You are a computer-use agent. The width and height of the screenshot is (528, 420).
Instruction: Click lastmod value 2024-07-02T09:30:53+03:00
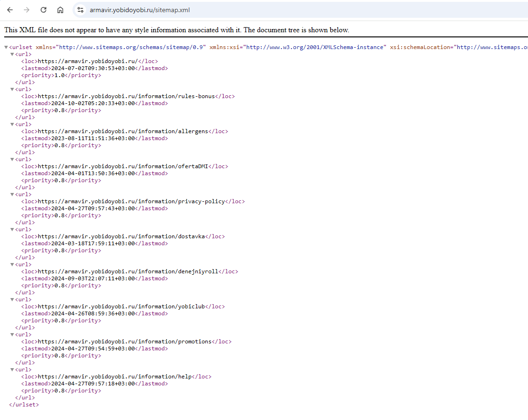[93, 68]
